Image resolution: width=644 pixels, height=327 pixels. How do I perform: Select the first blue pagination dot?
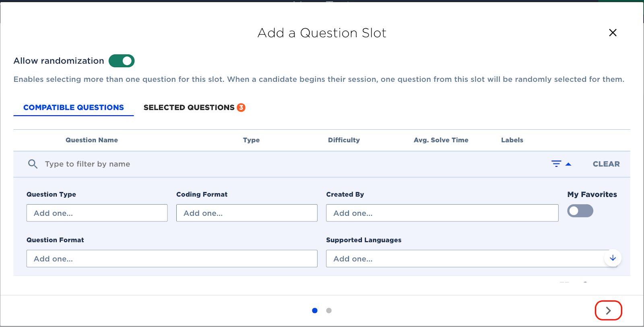click(x=315, y=310)
